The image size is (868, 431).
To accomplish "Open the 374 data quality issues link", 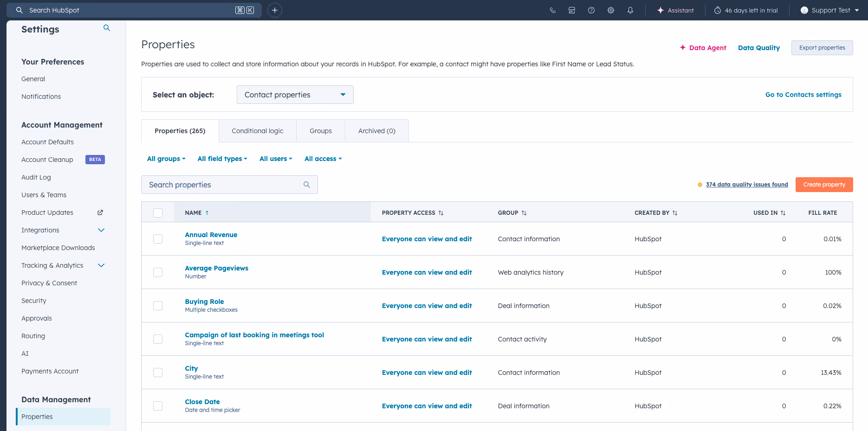I will click(x=746, y=184).
